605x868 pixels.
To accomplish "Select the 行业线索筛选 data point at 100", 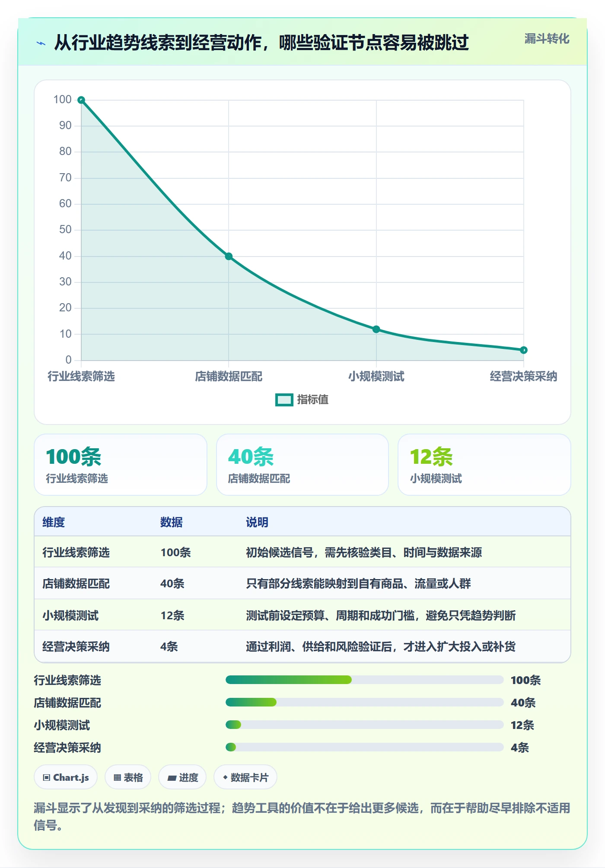I will (x=81, y=100).
